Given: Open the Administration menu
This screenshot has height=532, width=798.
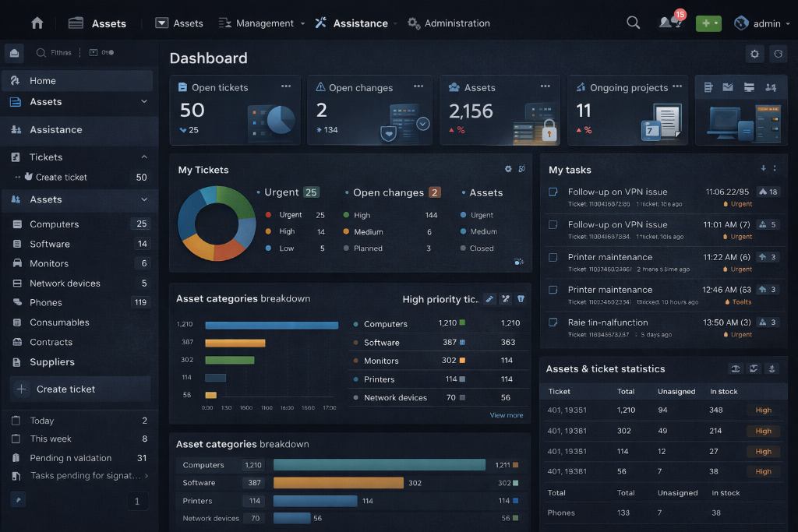Looking at the screenshot, I should pos(449,23).
